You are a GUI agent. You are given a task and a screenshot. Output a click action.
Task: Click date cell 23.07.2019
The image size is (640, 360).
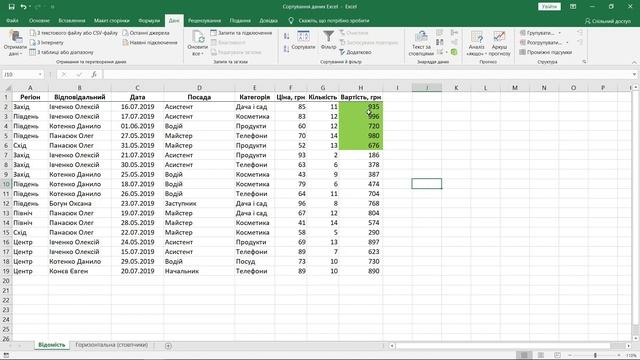[138, 203]
